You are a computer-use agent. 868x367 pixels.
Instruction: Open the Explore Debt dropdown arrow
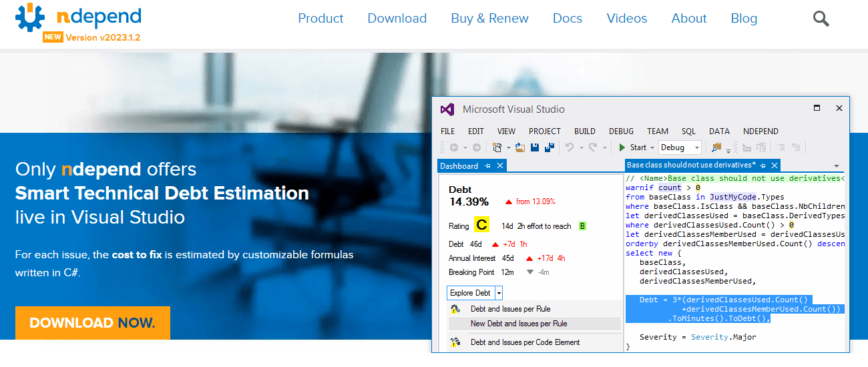tap(499, 293)
